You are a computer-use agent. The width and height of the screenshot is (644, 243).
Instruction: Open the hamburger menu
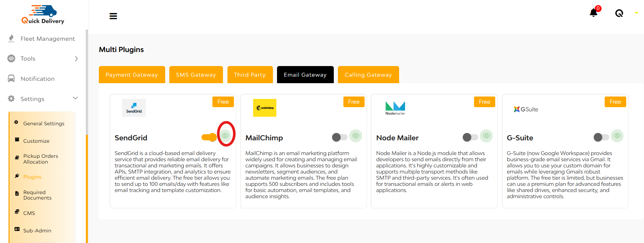pyautogui.click(x=113, y=16)
